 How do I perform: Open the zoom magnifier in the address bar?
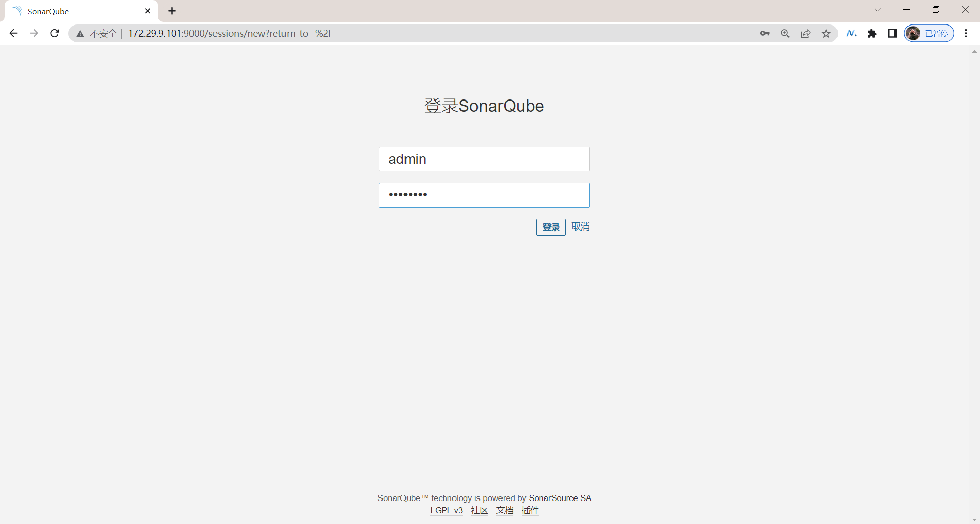pos(785,33)
